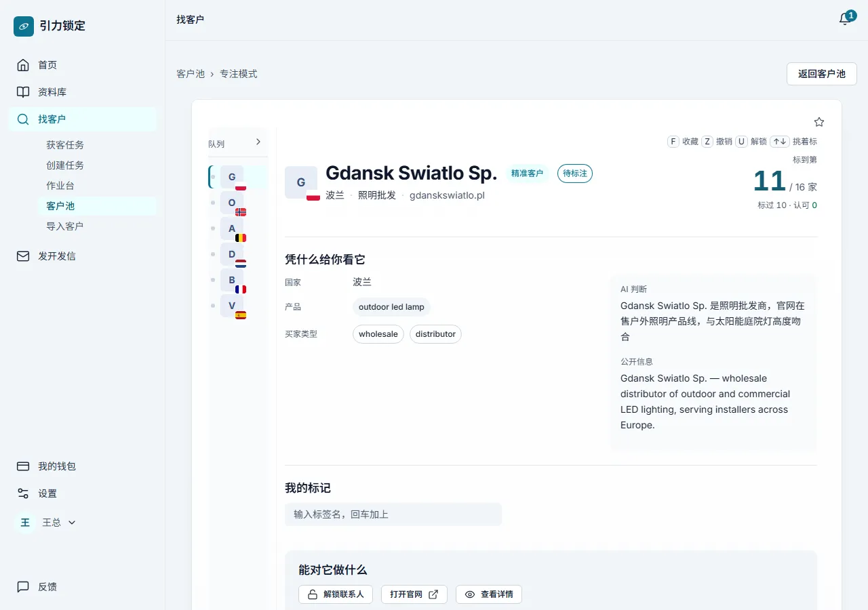
Task: Select queue item G with Polish flag
Action: 238,178
